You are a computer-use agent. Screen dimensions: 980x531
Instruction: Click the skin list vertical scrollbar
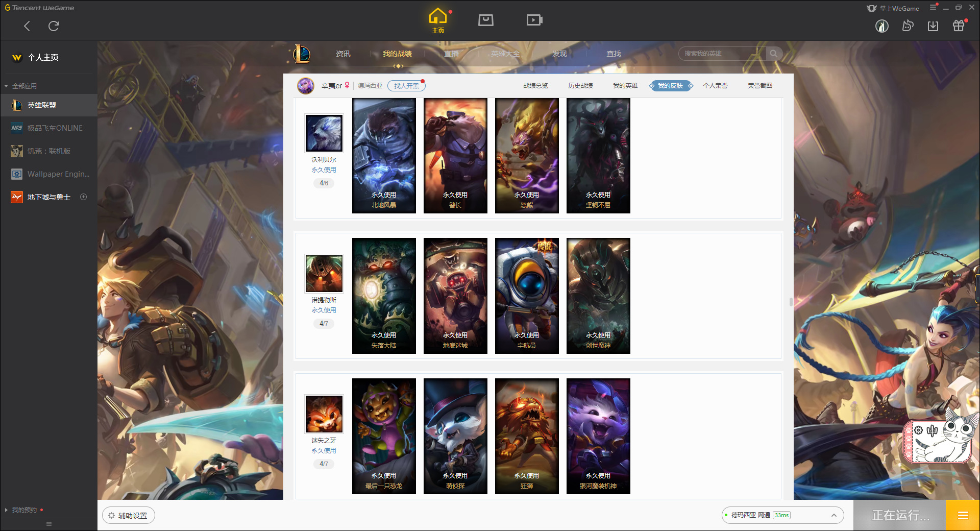(x=791, y=302)
